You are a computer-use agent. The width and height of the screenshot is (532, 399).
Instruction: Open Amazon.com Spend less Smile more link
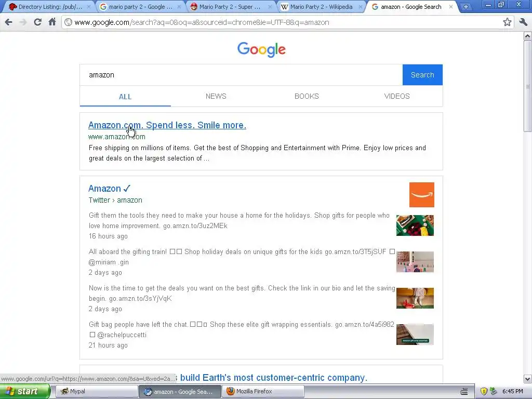[167, 125]
